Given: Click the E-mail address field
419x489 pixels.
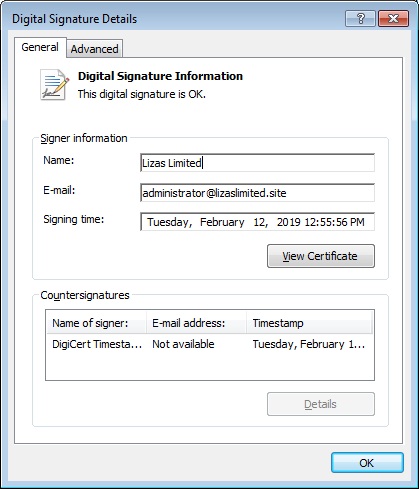Looking at the screenshot, I should [x=257, y=193].
